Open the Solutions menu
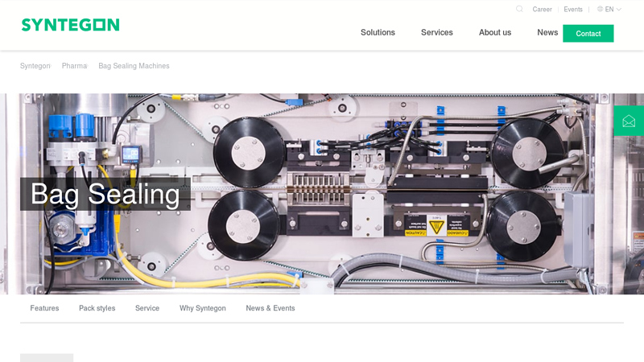The width and height of the screenshot is (644, 362). (x=378, y=33)
